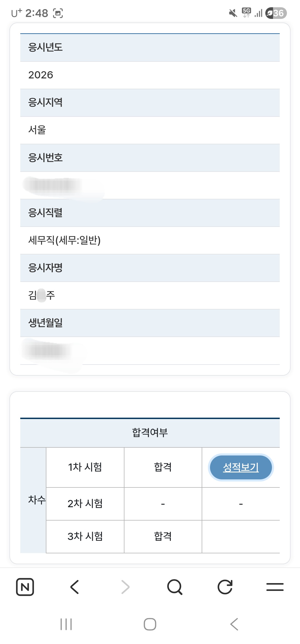Tap the Android system back button

[234, 624]
